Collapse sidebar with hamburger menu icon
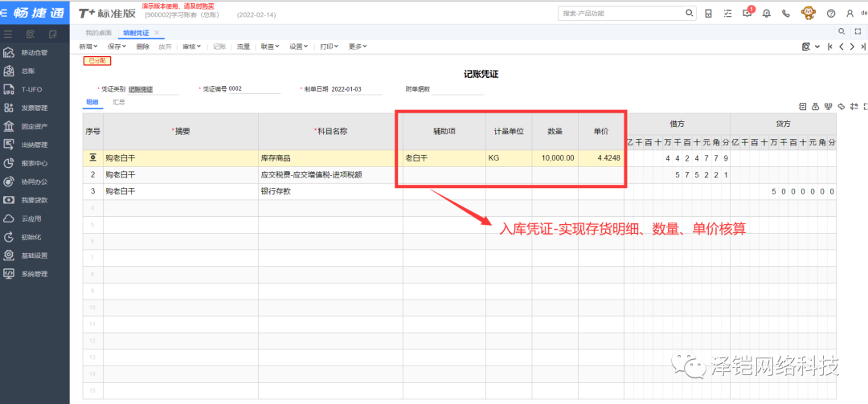The width and height of the screenshot is (868, 404). pos(8,33)
